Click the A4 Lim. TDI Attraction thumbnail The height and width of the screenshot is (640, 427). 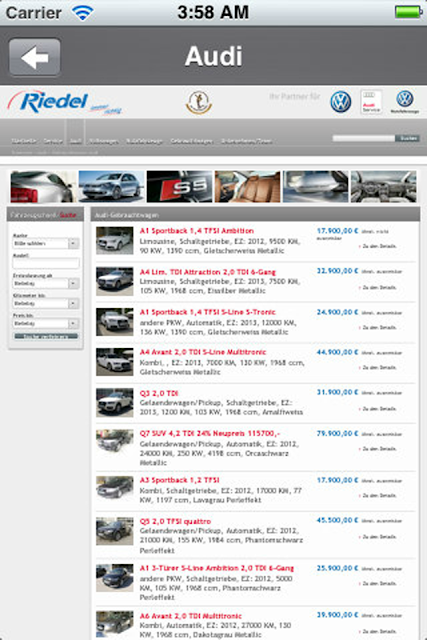115,281
